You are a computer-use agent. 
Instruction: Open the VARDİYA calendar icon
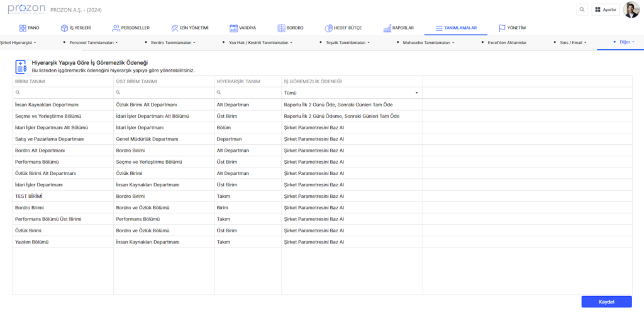click(233, 28)
